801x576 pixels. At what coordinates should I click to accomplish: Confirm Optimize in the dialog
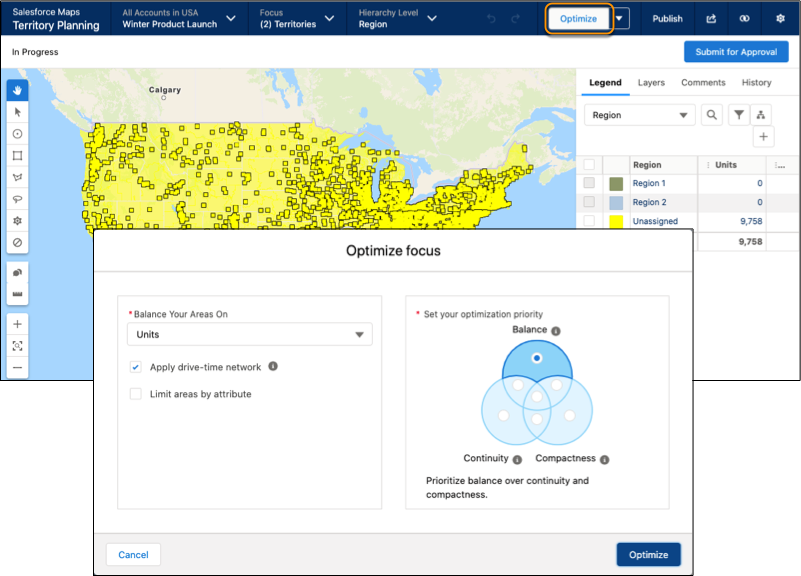tap(648, 555)
